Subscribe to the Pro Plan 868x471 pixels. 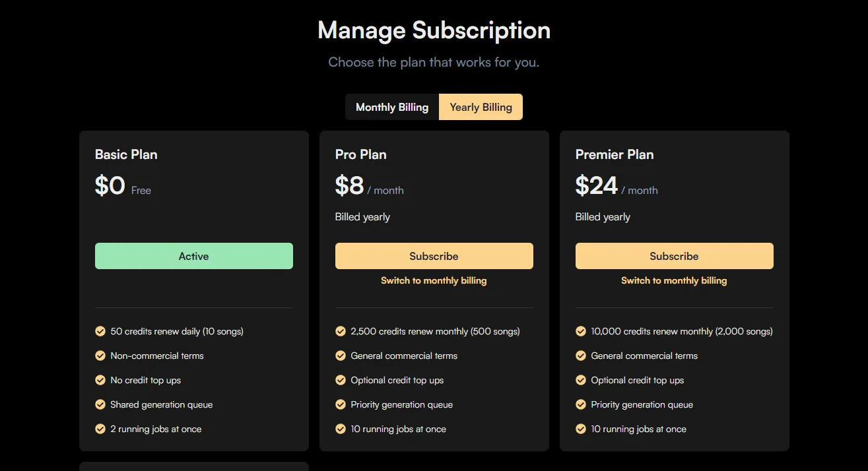pyautogui.click(x=434, y=256)
